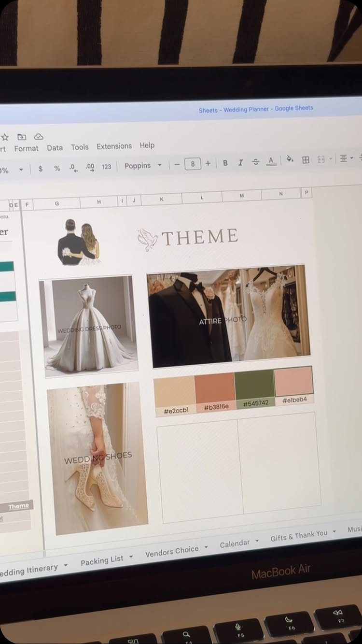Increase font size with plus button
362x644 pixels.
[x=208, y=163]
